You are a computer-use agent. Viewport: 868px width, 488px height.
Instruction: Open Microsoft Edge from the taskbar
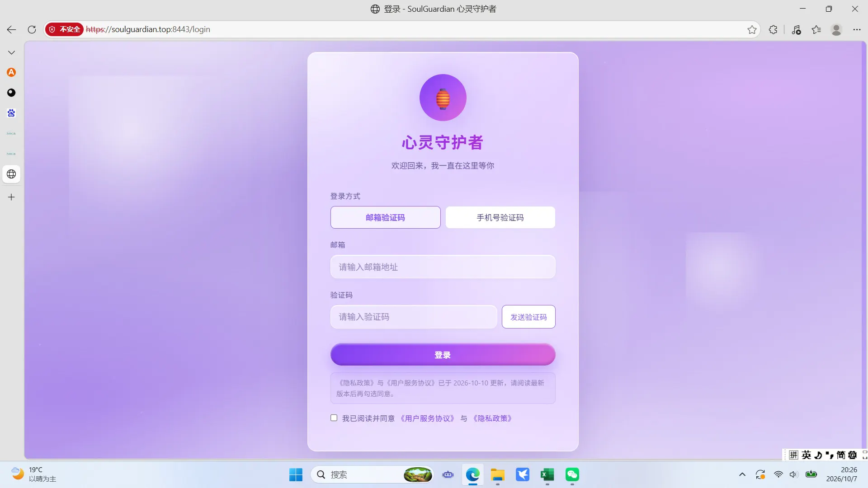coord(473,474)
